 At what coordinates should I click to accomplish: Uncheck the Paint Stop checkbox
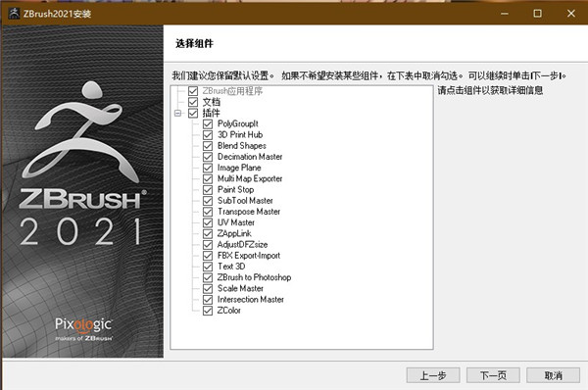click(x=208, y=190)
